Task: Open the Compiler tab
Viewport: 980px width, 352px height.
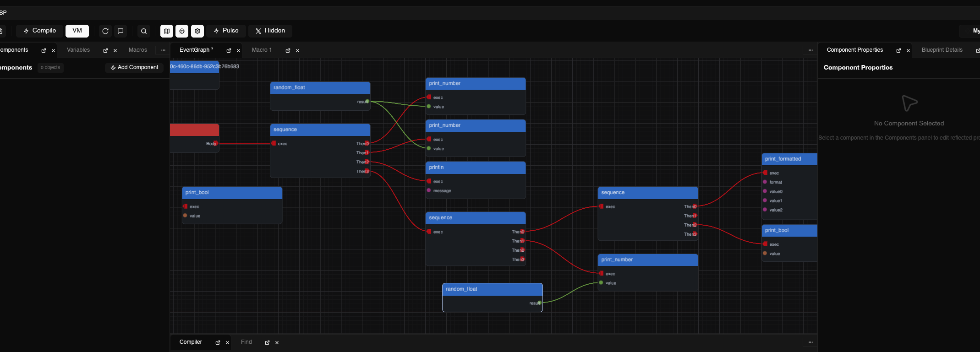Action: click(x=191, y=342)
